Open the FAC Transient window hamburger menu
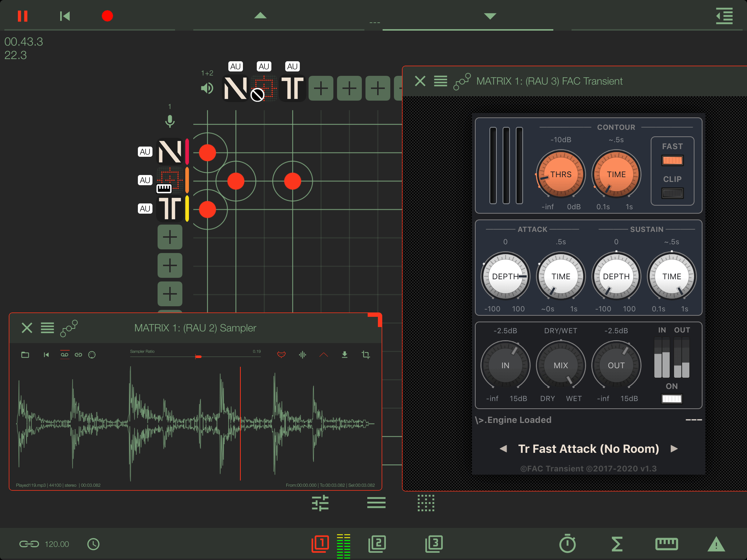The height and width of the screenshot is (560, 747). (x=441, y=81)
